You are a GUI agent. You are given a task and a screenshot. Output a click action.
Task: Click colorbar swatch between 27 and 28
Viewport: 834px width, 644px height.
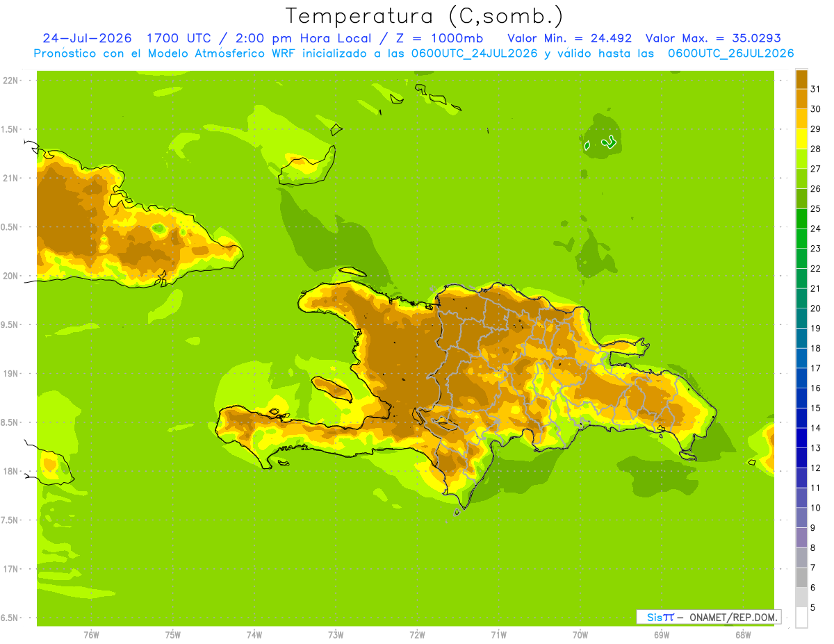pos(801,158)
